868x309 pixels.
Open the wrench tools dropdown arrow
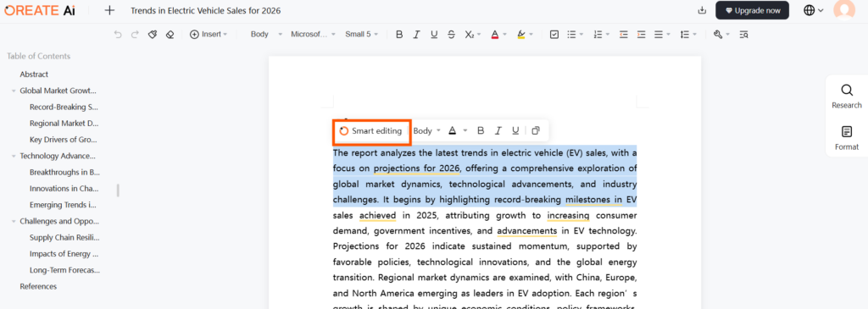[728, 34]
